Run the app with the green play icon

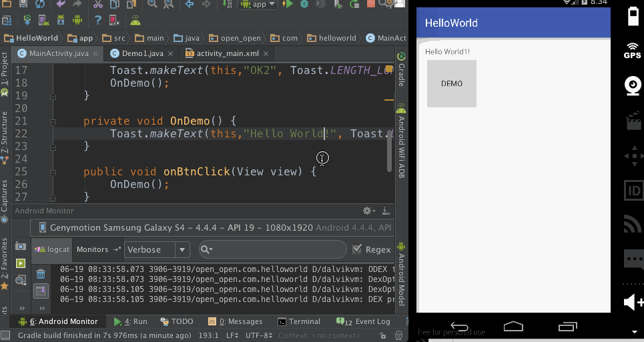tap(288, 4)
